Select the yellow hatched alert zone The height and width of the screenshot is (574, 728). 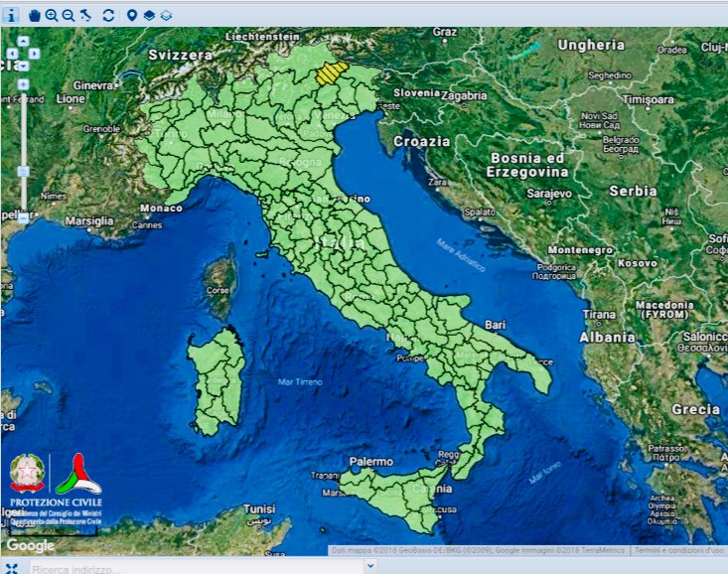click(332, 73)
